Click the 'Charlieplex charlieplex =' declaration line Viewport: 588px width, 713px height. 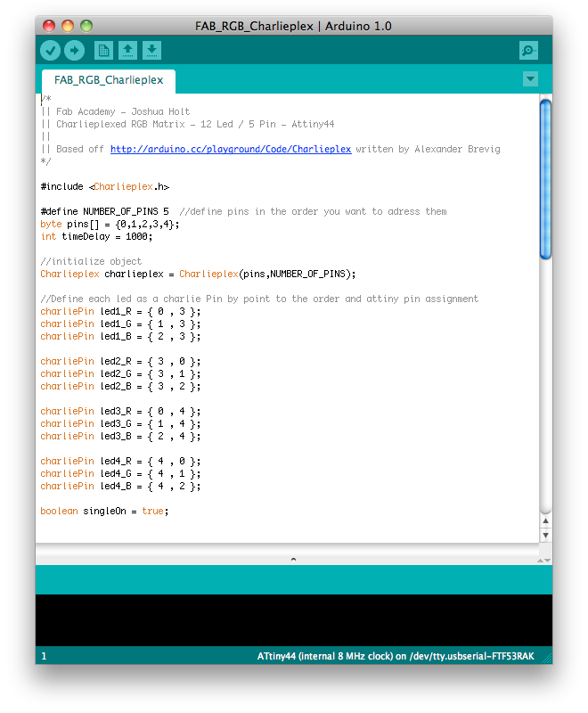tap(198, 275)
